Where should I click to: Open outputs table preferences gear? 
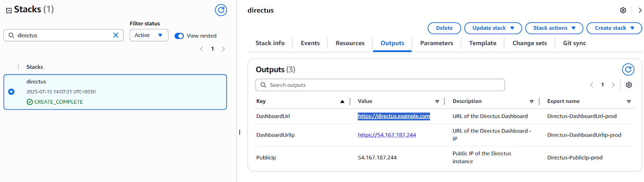629,85
